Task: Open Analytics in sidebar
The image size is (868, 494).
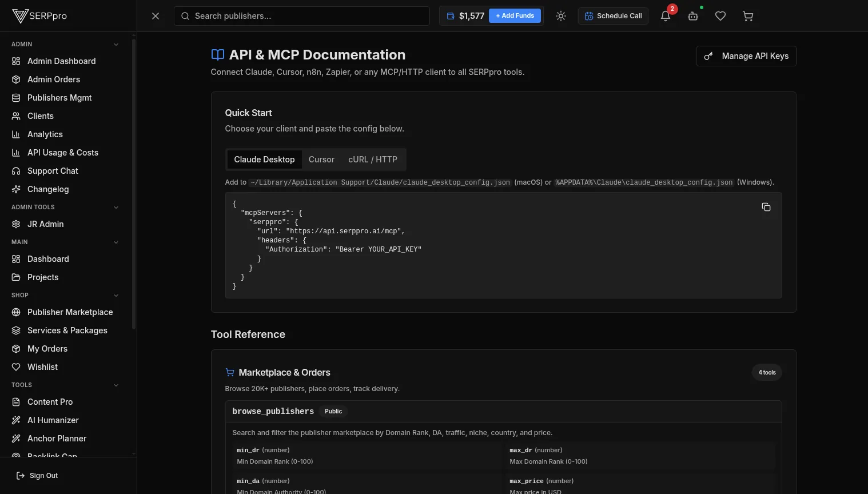Action: click(x=66, y=134)
